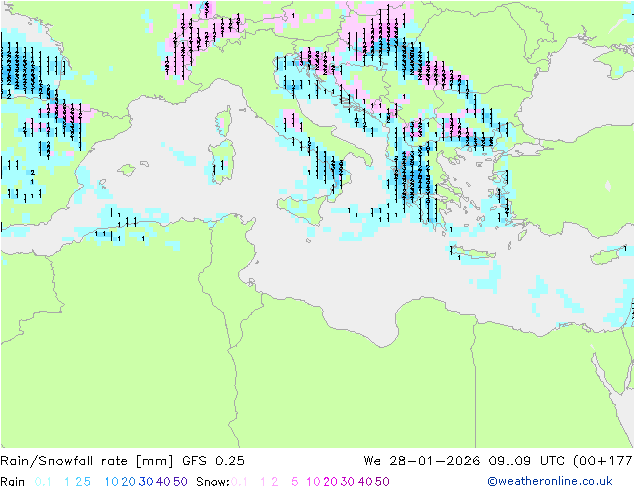Viewport: 634px width, 490px height.
Task: Pick the Snow legend 10 value
Action: [x=313, y=482]
